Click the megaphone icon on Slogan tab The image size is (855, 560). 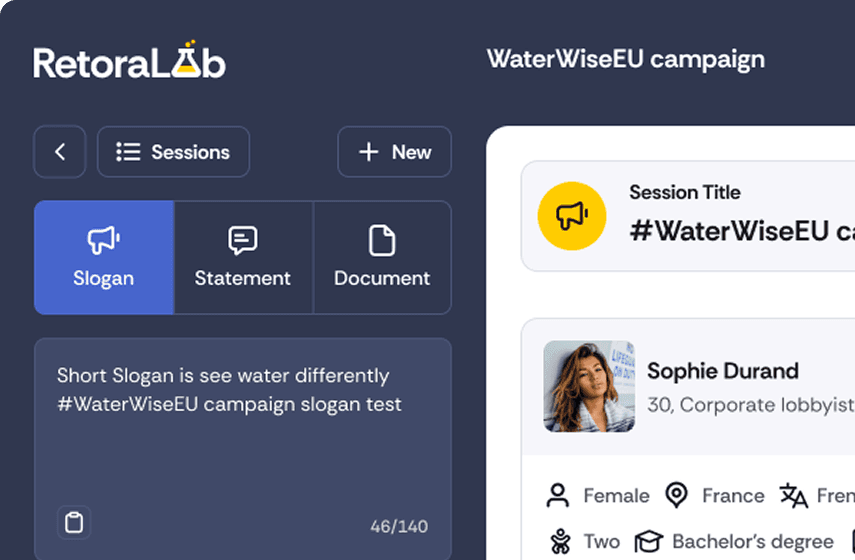pos(104,240)
